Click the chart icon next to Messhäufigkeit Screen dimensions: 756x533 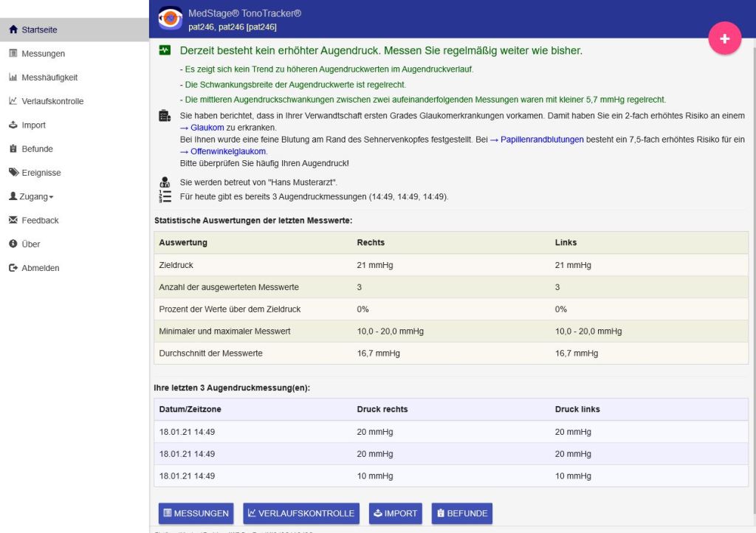pos(13,78)
